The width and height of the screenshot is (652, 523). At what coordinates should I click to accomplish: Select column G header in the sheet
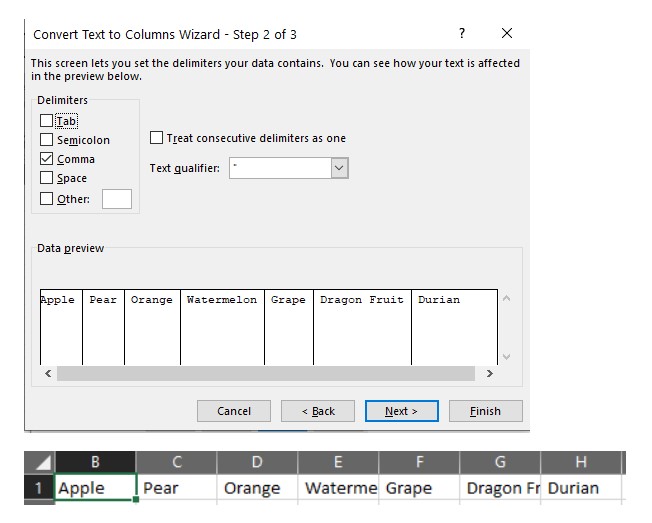click(x=500, y=462)
